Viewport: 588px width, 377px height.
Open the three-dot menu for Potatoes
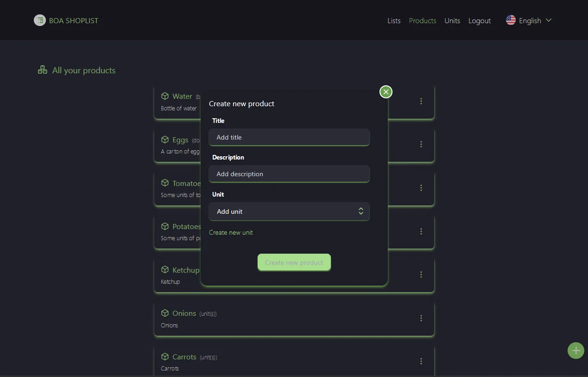pos(421,231)
